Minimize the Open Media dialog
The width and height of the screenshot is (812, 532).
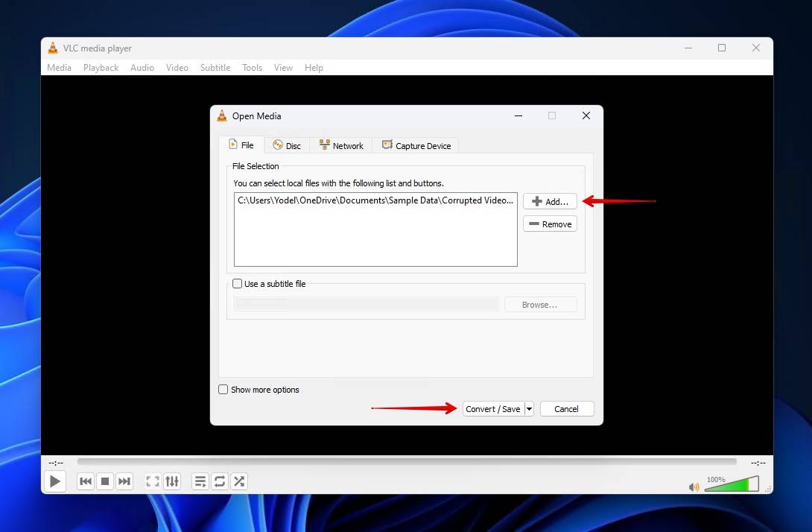point(518,115)
